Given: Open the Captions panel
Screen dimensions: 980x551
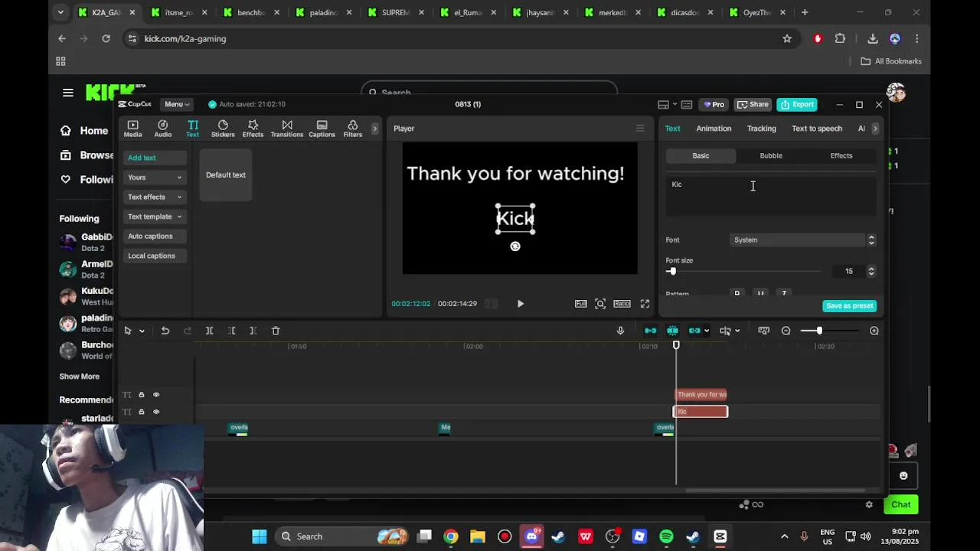Looking at the screenshot, I should point(322,129).
